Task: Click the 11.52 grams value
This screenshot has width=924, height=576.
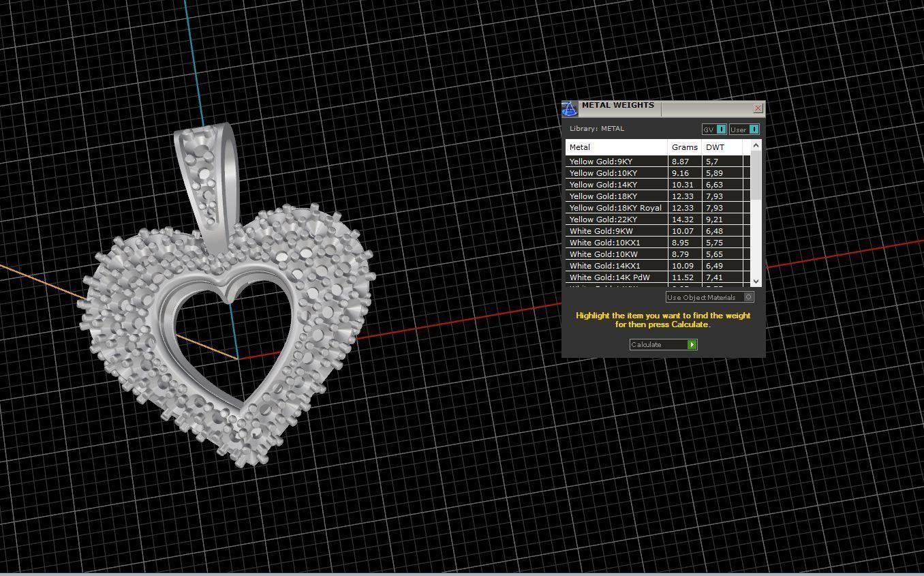Action: tap(682, 277)
